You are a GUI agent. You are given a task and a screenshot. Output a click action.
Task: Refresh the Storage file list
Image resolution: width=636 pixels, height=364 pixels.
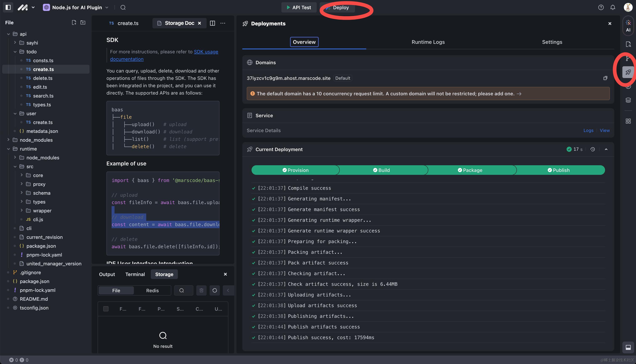[x=214, y=290]
